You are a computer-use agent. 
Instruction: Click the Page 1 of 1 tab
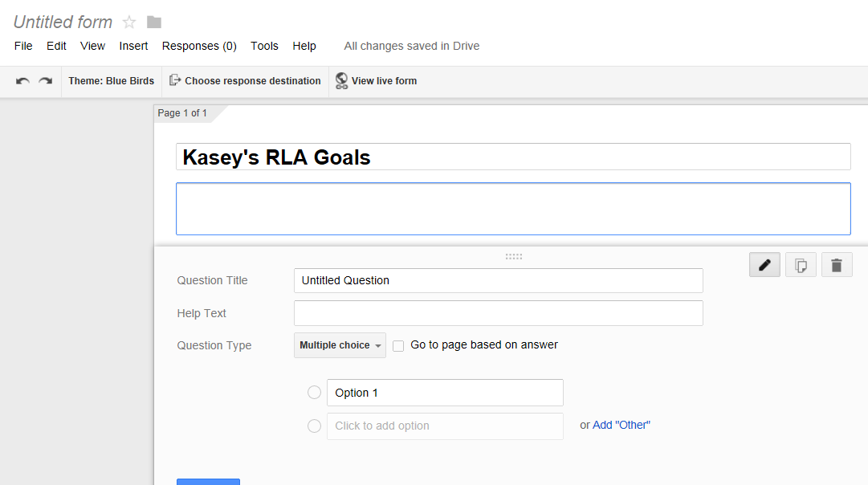[182, 112]
